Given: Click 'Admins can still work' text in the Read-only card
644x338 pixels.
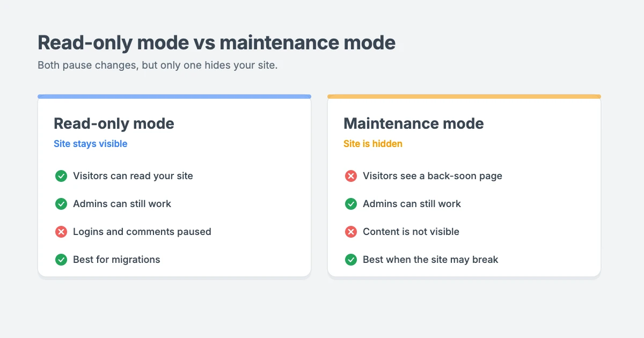Looking at the screenshot, I should click(x=122, y=204).
